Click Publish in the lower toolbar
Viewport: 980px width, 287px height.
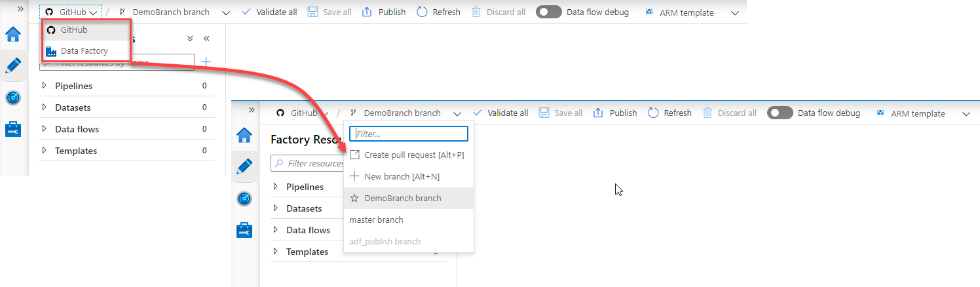click(x=615, y=113)
